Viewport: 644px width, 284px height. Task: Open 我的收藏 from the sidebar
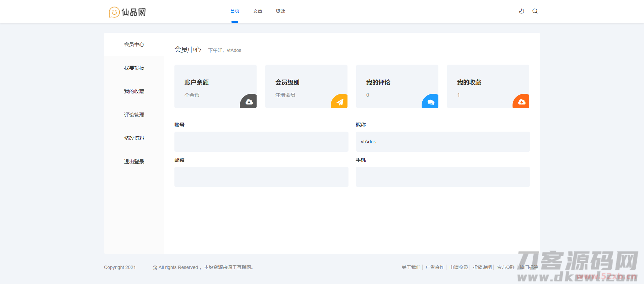click(134, 91)
